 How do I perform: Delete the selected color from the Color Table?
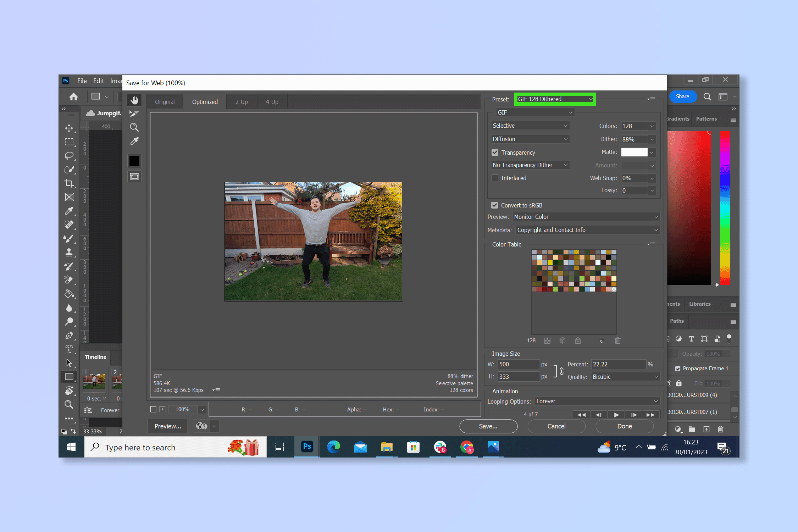618,340
